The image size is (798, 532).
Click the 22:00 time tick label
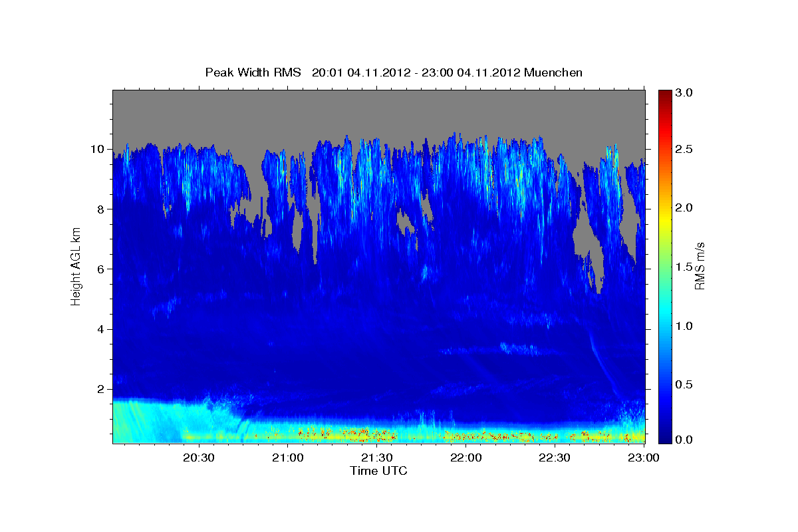point(466,458)
